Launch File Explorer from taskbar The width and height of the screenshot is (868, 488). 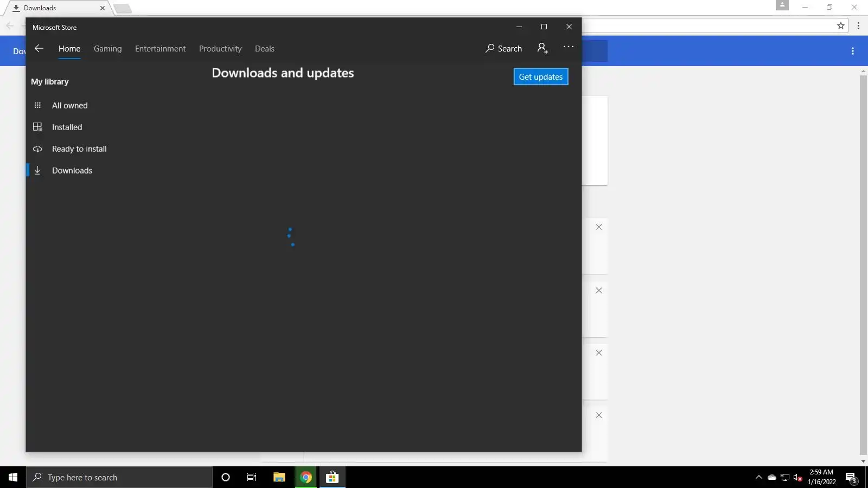(279, 477)
